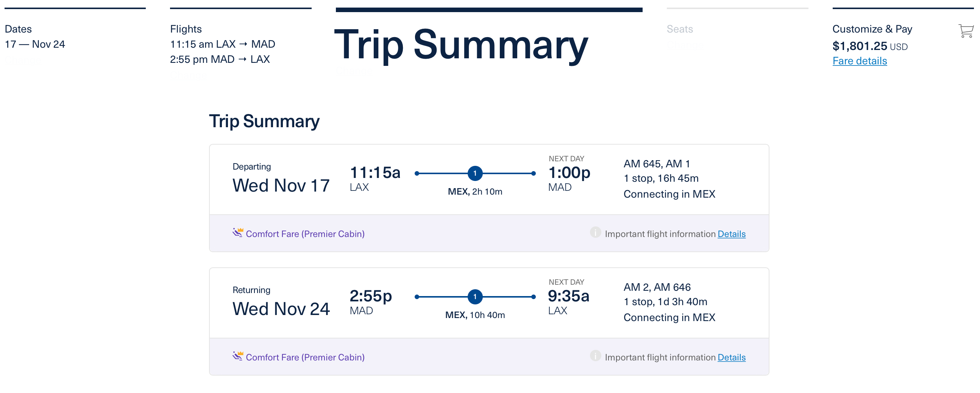Switch to the Dates step
Screen dimensions: 980x393
pos(18,28)
